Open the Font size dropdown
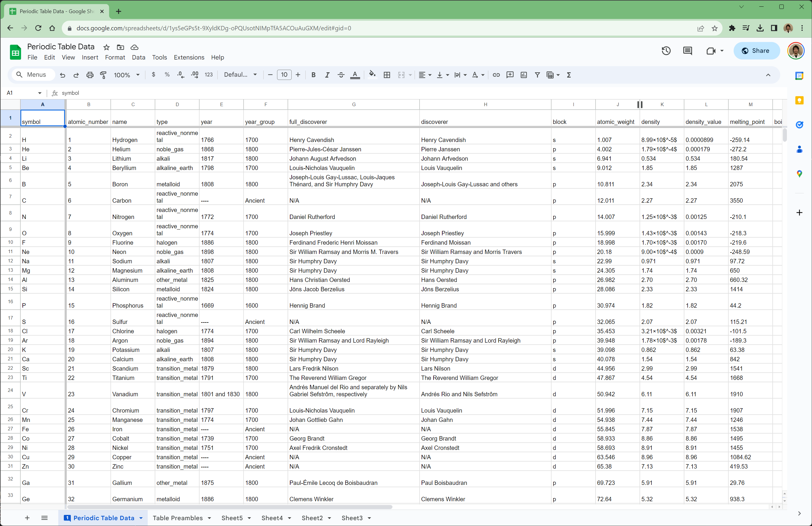Image resolution: width=812 pixels, height=526 pixels. 284,75
